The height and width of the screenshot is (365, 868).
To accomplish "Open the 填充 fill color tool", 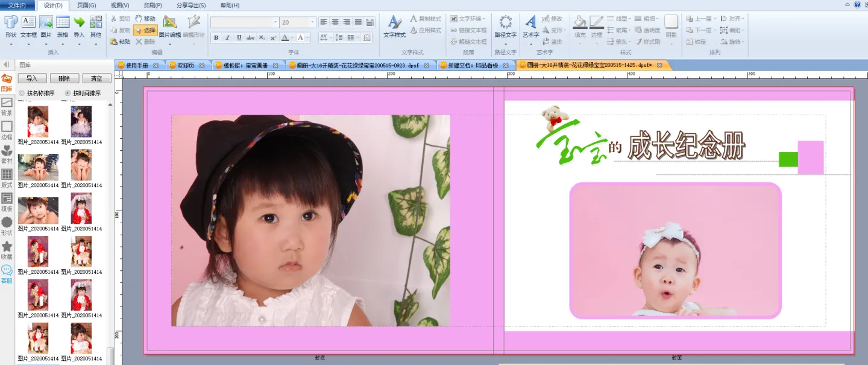I will click(580, 27).
